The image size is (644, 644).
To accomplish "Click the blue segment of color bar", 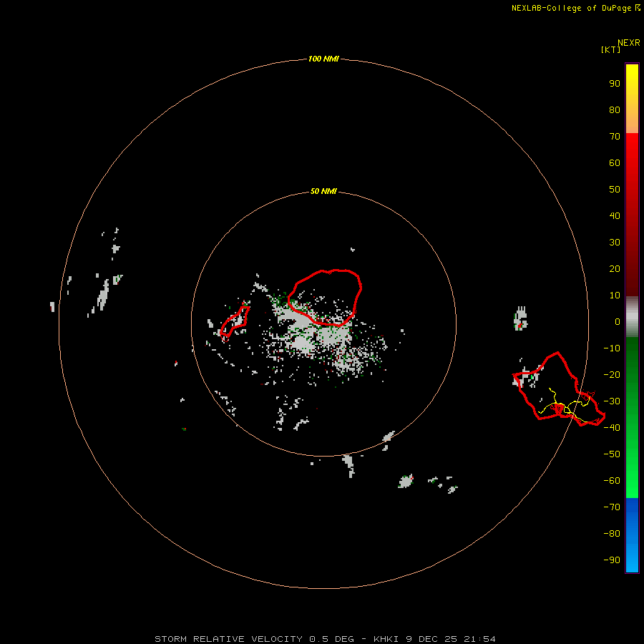I will 632,535.
